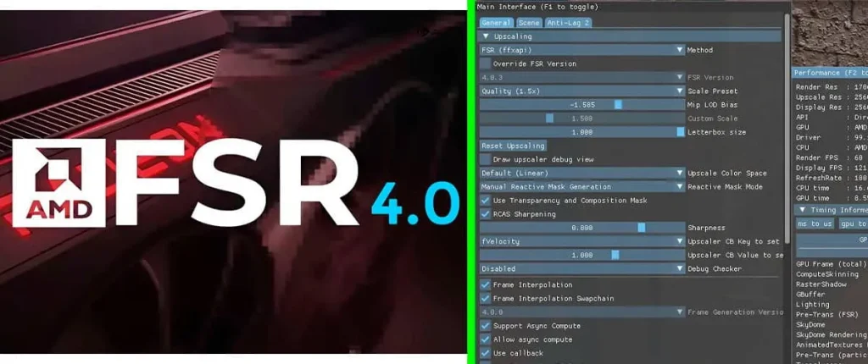Viewport: 868px width, 364px height.
Task: Toggle the Frame Interpolation Swapchain checkbox
Action: (x=485, y=298)
